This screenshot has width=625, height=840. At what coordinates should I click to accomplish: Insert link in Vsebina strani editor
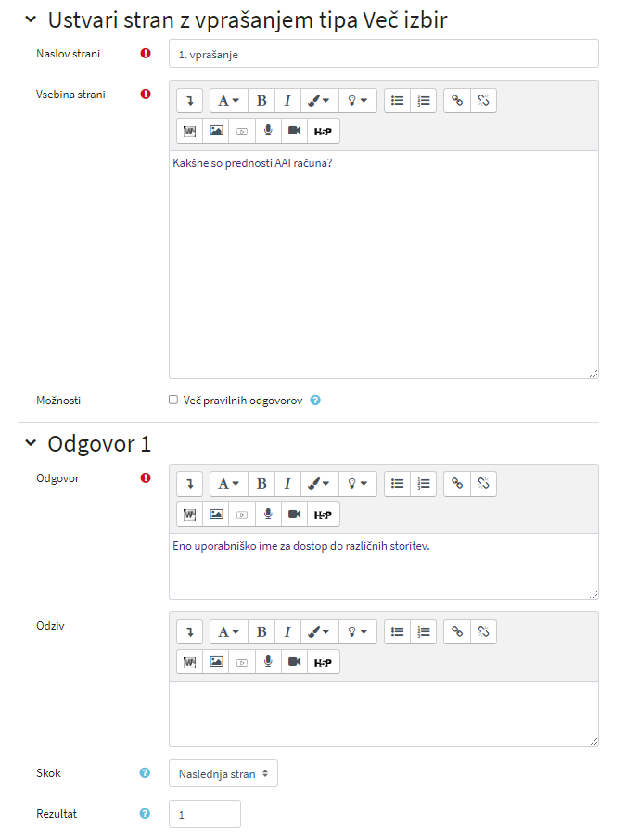(457, 101)
